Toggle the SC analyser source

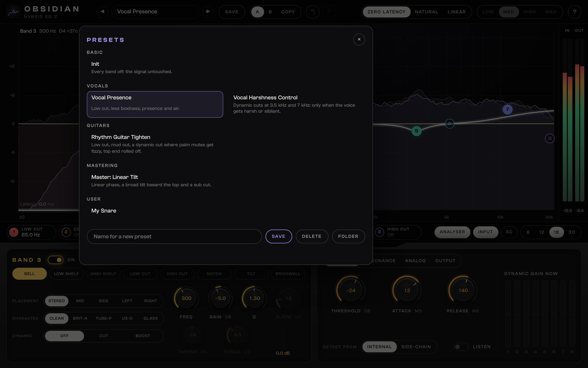(x=509, y=232)
